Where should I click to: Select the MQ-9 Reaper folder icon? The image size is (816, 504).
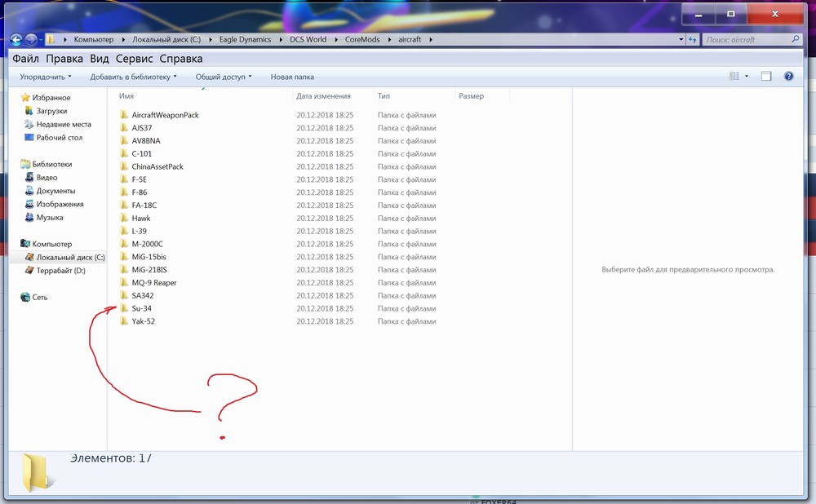click(x=124, y=283)
